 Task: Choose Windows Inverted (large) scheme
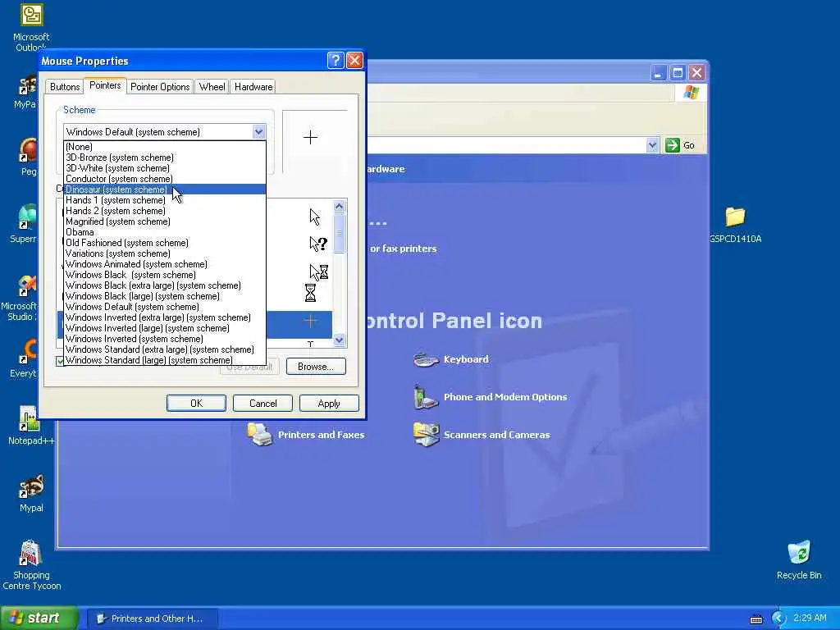tap(164, 328)
